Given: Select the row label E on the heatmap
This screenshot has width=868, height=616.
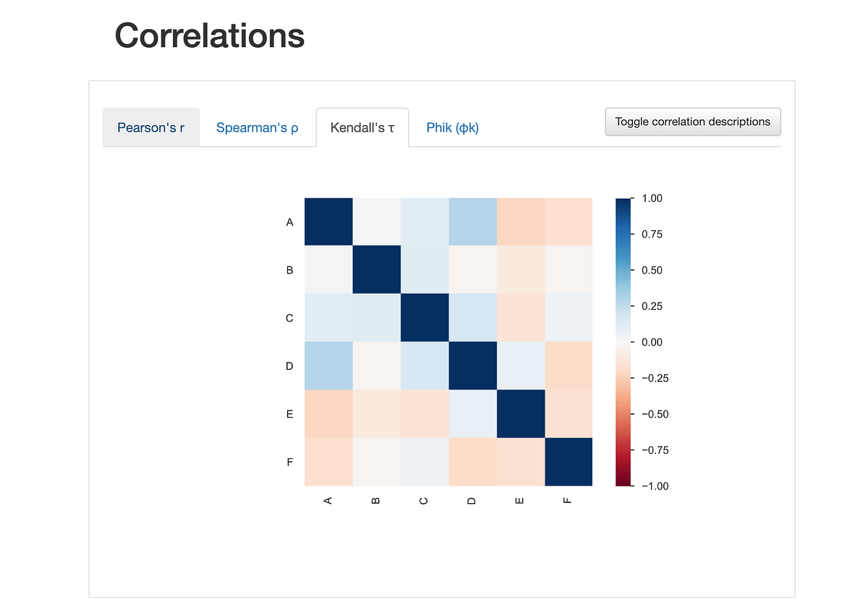Looking at the screenshot, I should (x=289, y=414).
